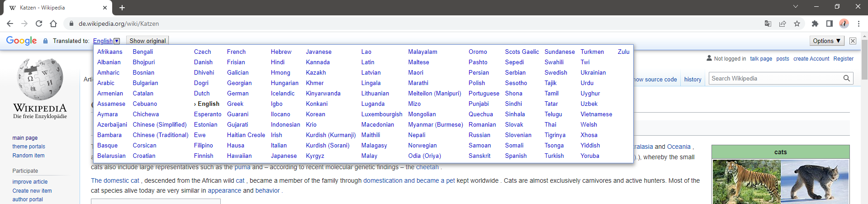
Task: Click the site lock icon in address bar
Action: (x=71, y=24)
